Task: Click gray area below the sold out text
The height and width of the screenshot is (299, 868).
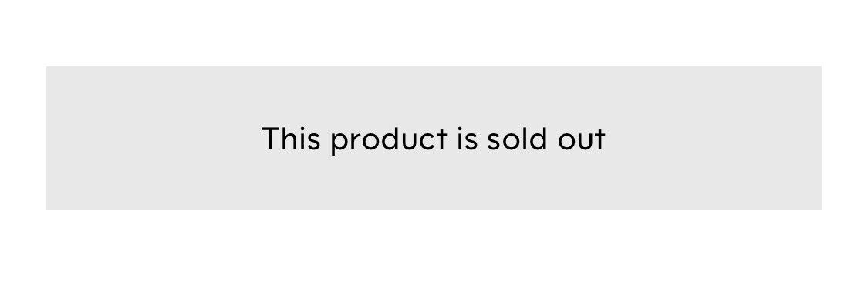Action: pyautogui.click(x=434, y=183)
